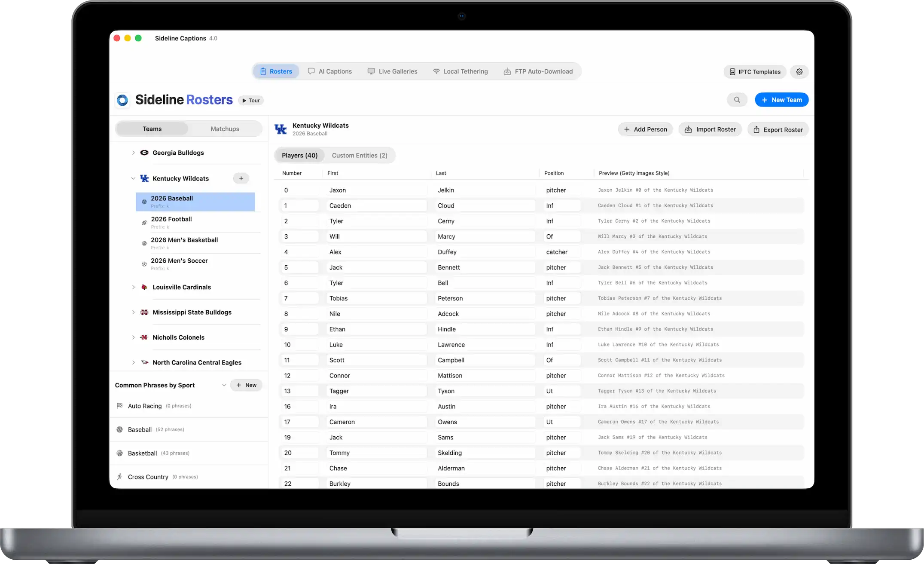
Task: Select the Teams segment
Action: (x=152, y=129)
